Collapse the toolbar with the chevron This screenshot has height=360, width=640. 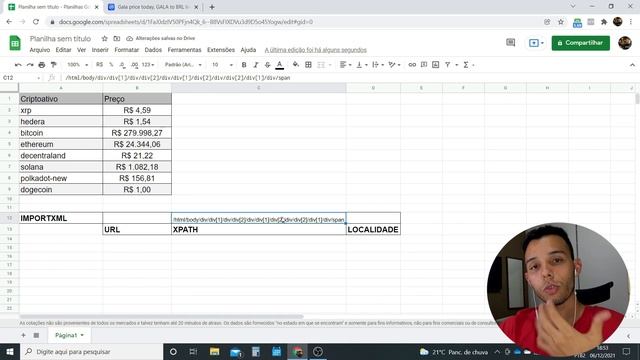click(x=632, y=65)
